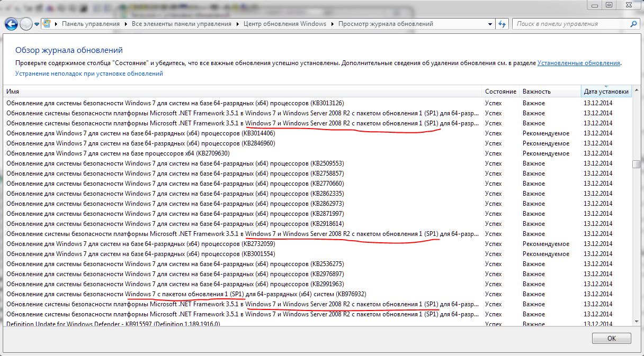Click 'Рекомендуемое' in the KB2709630 row

coord(546,153)
